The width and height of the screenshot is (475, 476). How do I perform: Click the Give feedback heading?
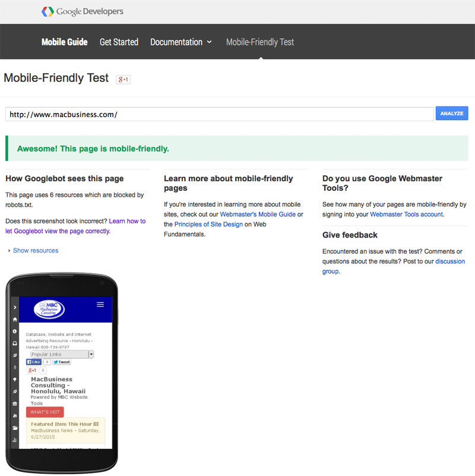pos(350,235)
